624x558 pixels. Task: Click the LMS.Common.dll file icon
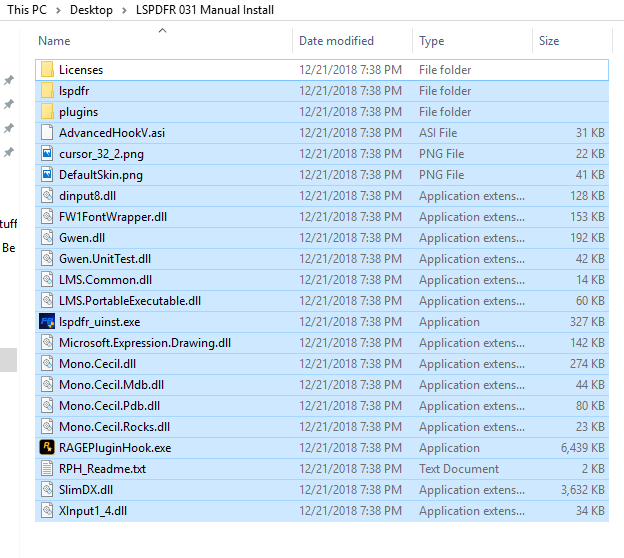[x=47, y=280]
